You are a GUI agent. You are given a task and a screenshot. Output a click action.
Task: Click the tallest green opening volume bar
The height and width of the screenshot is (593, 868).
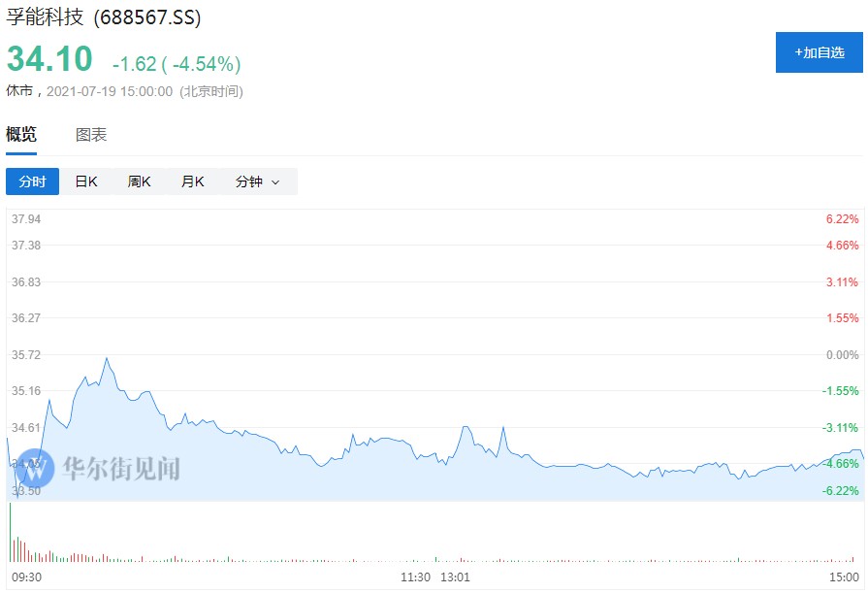coord(10,534)
